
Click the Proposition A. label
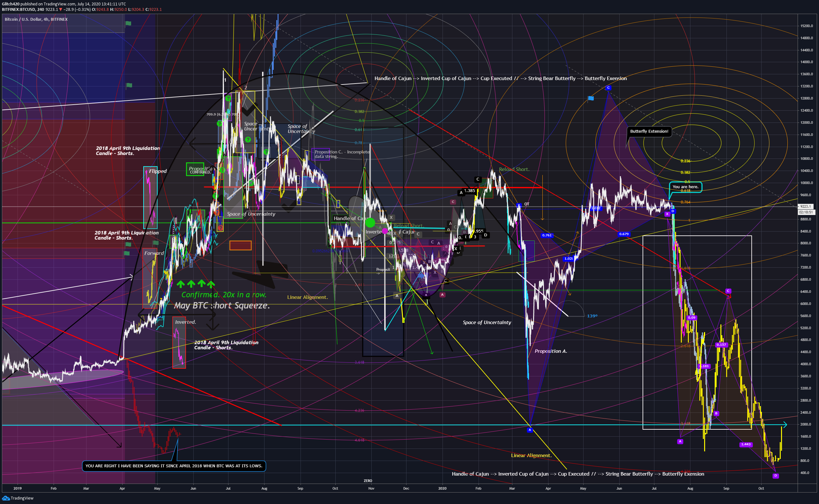[x=551, y=351]
